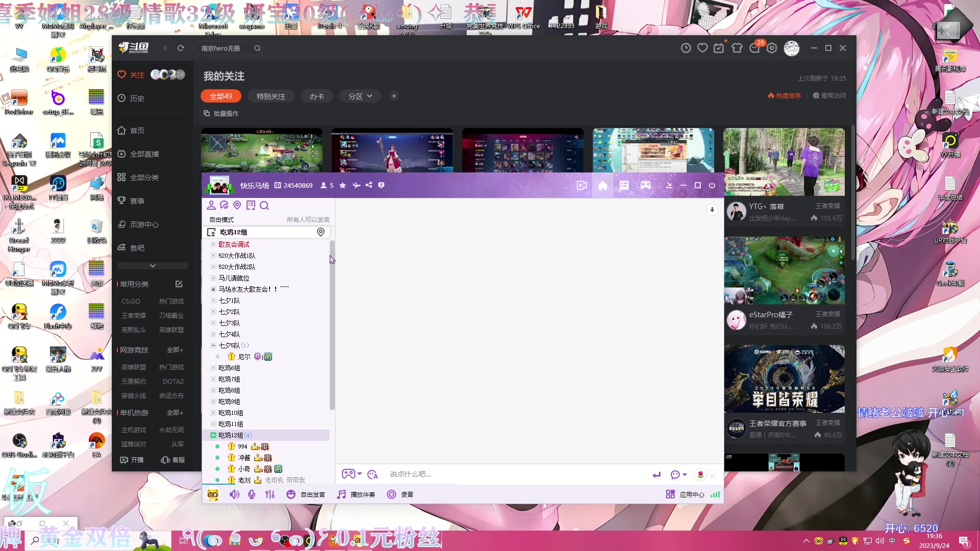
Task: Open the daily check-in calendar icon
Action: [719, 48]
